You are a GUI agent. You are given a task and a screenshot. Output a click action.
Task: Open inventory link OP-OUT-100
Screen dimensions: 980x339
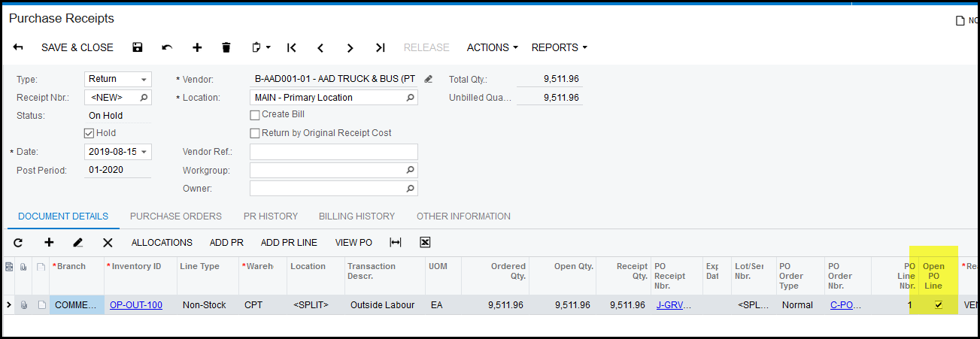coord(136,305)
